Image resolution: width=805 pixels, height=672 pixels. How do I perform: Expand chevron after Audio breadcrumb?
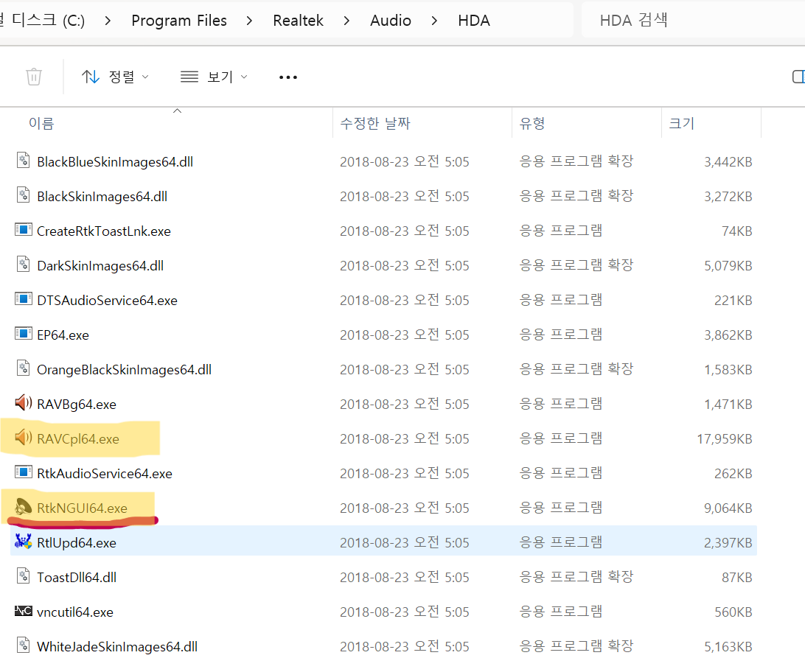coord(434,21)
